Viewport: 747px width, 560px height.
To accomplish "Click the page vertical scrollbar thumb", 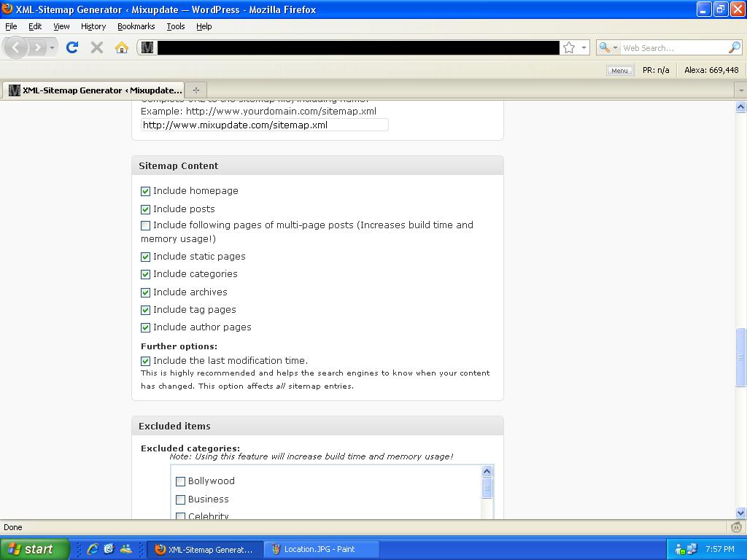I will 741,357.
